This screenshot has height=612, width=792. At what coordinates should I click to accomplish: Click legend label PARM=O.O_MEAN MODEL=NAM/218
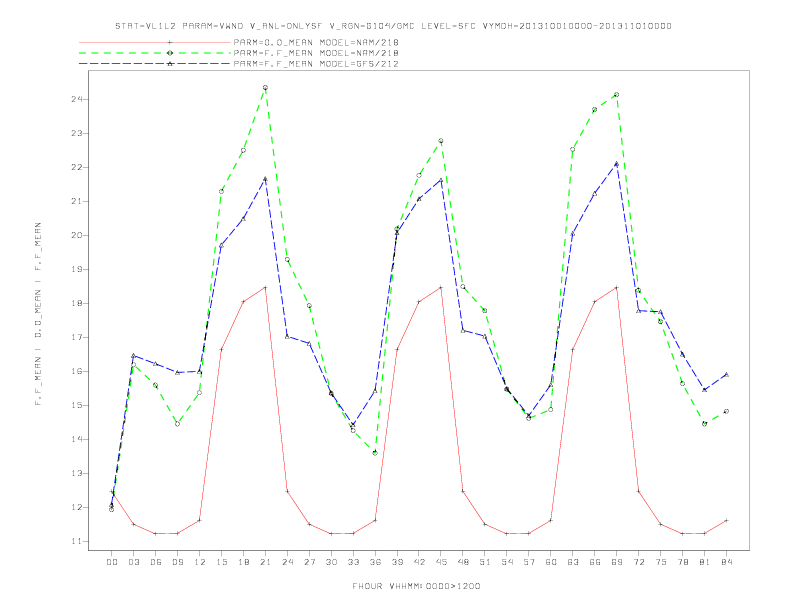click(316, 42)
